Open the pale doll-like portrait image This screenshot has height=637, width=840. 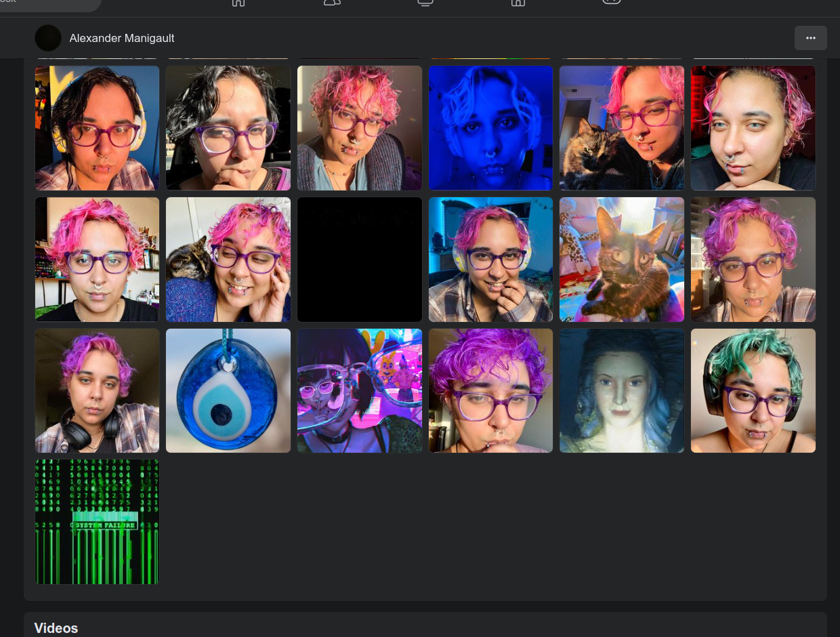click(622, 390)
